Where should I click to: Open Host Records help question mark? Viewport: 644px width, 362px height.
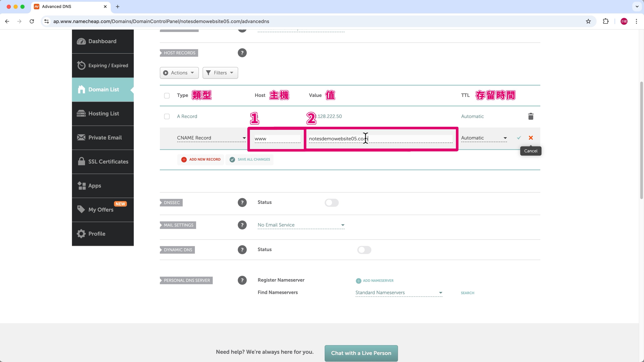point(242,53)
